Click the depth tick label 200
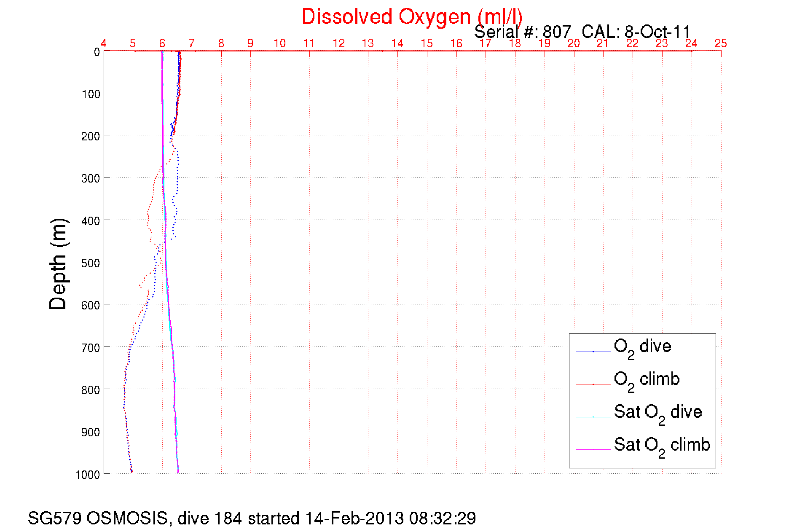This screenshot has width=797, height=532. 91,136
